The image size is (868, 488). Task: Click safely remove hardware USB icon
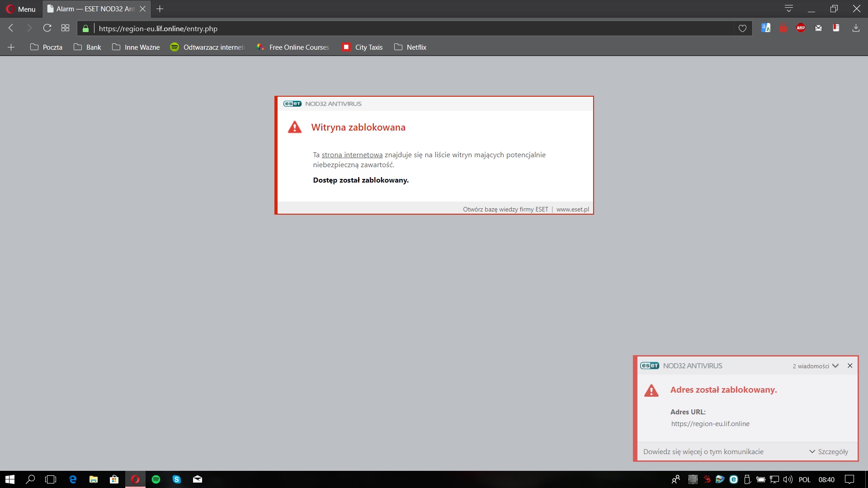pyautogui.click(x=747, y=479)
